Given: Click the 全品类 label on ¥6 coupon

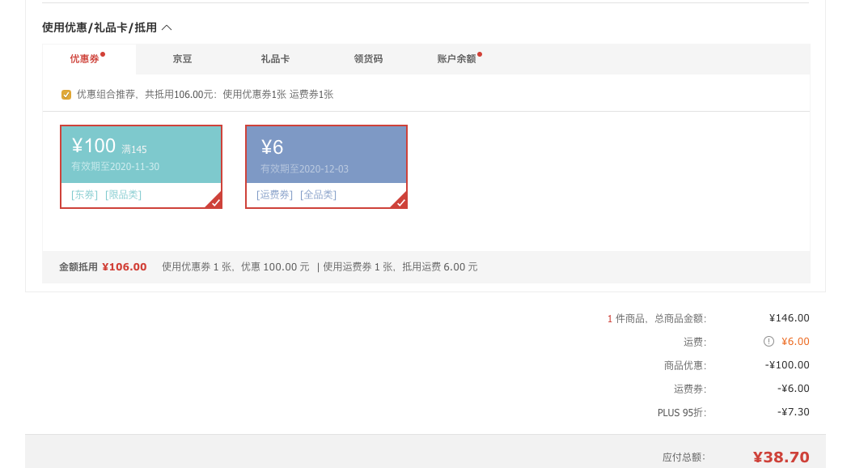Looking at the screenshot, I should pos(318,195).
